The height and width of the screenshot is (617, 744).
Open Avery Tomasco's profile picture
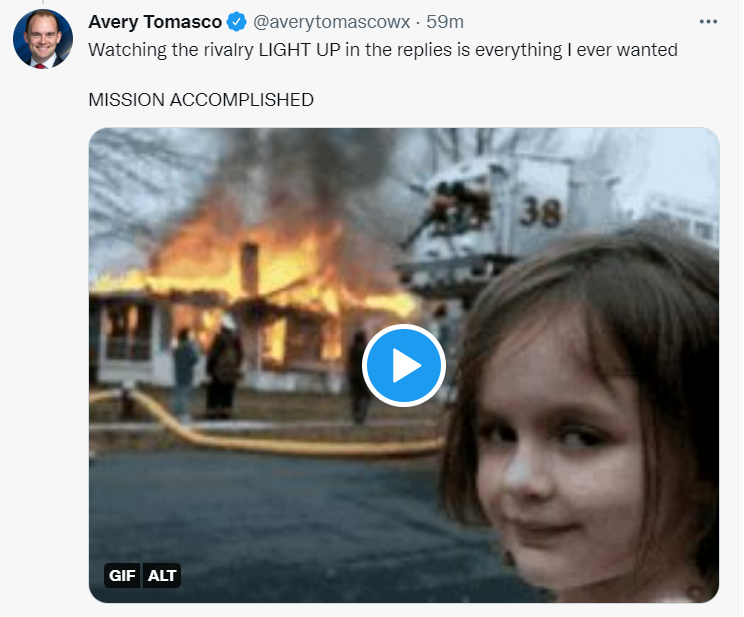pos(43,39)
